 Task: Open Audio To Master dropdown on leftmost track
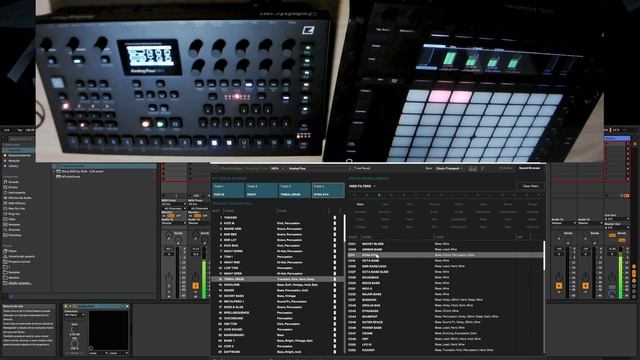[173, 223]
